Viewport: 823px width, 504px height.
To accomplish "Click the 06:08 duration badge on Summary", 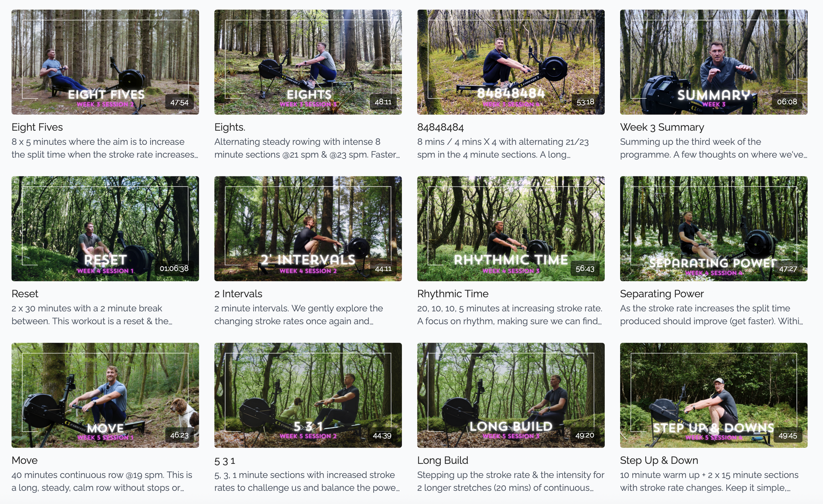I will pos(786,102).
